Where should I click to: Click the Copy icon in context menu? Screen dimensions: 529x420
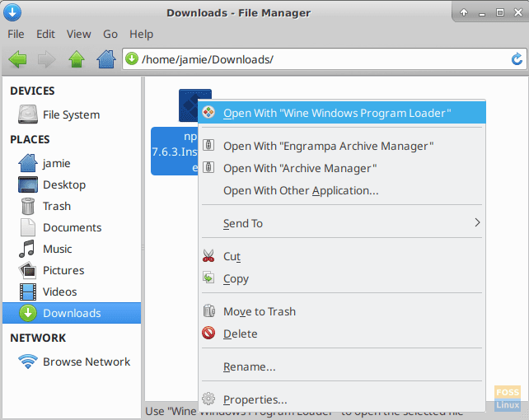click(208, 278)
